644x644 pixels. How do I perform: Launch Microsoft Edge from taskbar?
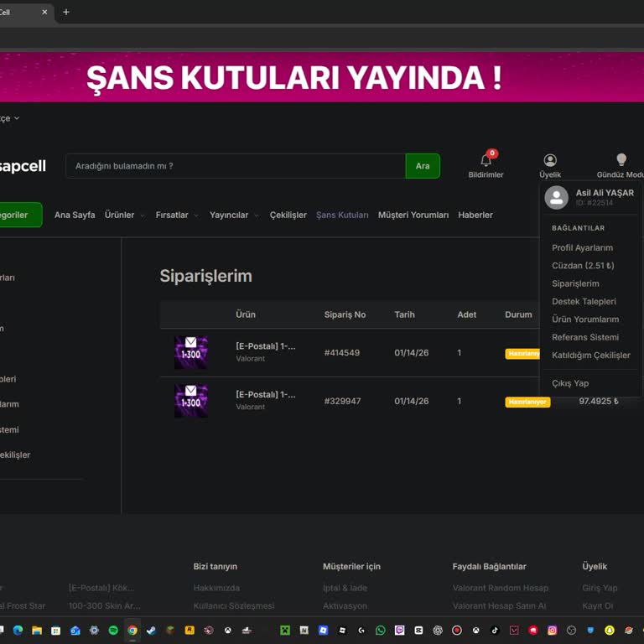coord(18,630)
